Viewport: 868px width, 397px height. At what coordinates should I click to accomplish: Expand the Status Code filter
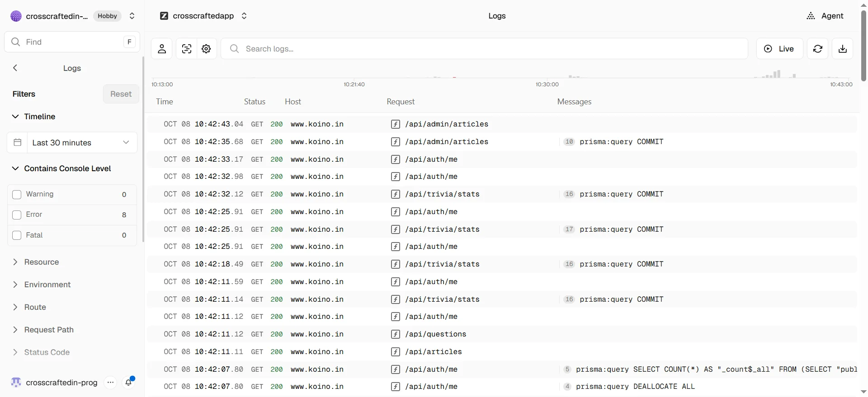[41, 352]
